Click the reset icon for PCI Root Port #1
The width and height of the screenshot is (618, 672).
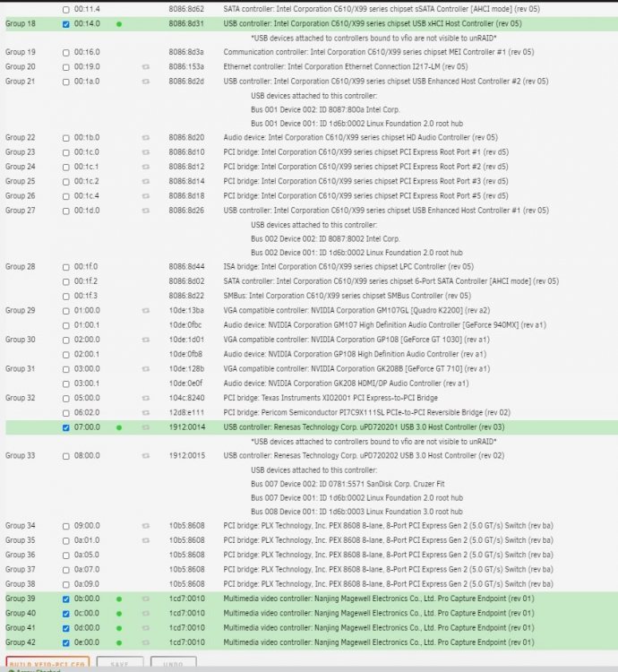[146, 152]
